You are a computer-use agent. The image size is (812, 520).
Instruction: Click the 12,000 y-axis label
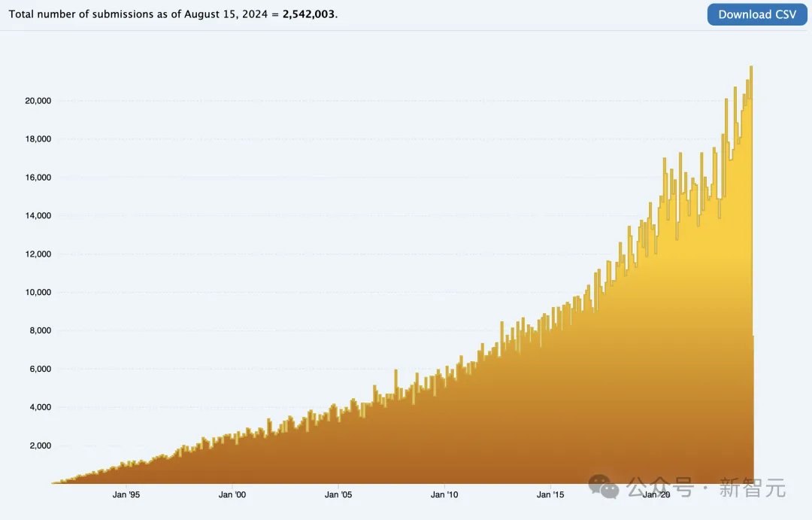(x=38, y=254)
